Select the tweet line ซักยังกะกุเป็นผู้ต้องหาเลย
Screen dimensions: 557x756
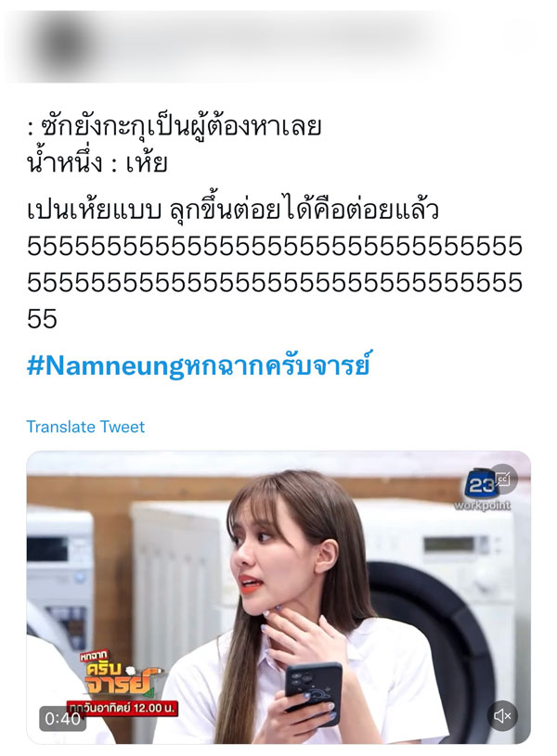click(175, 128)
